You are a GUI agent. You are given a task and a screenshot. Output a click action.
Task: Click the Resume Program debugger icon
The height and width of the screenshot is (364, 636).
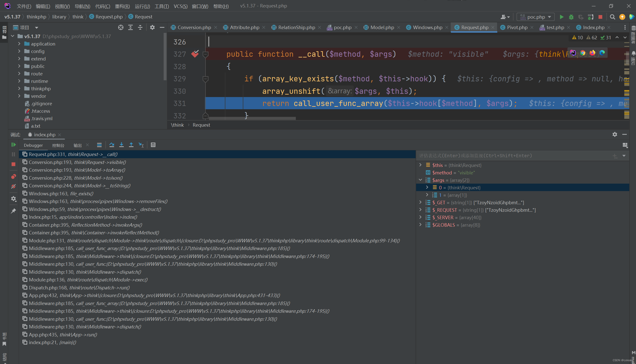point(14,145)
